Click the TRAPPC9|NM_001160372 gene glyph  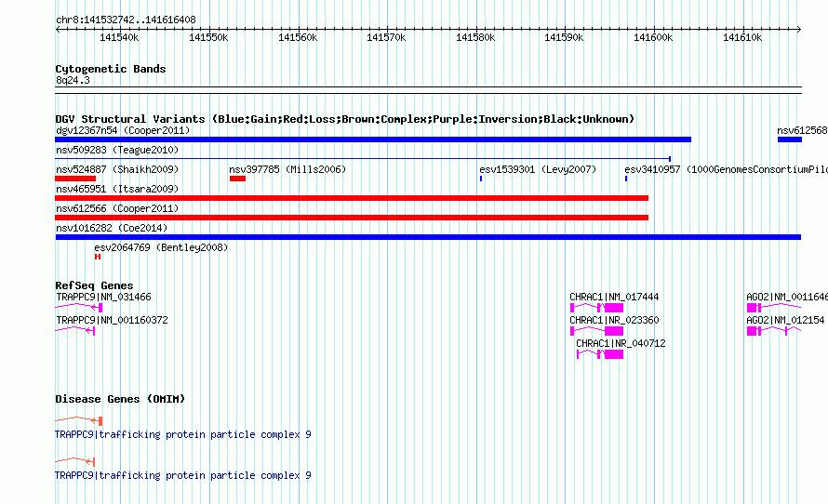[74, 330]
